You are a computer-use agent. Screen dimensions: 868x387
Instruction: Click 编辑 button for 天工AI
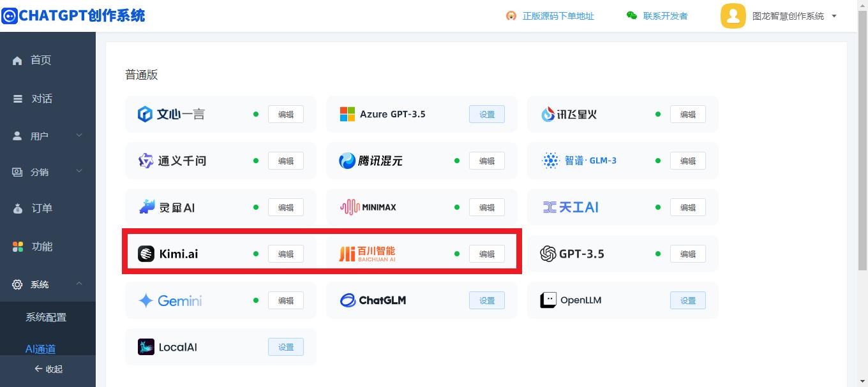(x=688, y=207)
